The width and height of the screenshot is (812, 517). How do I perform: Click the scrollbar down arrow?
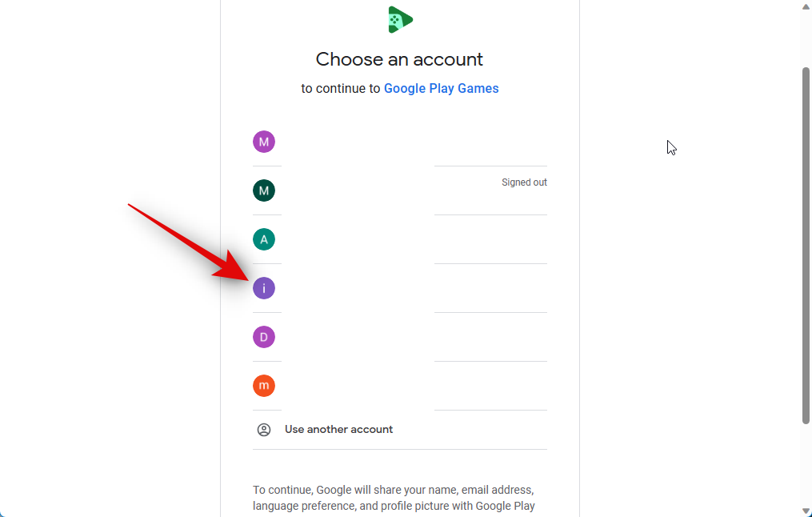point(806,511)
